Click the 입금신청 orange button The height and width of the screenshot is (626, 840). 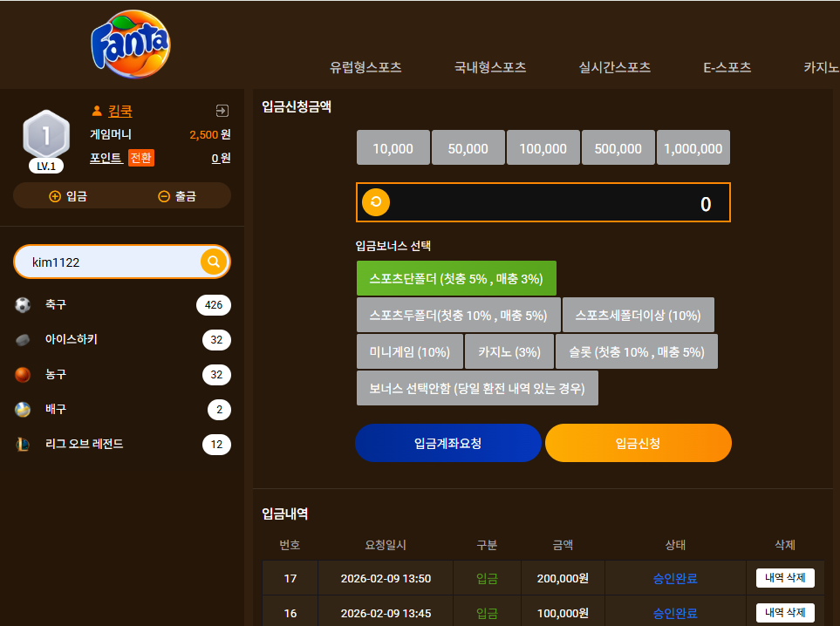click(638, 443)
